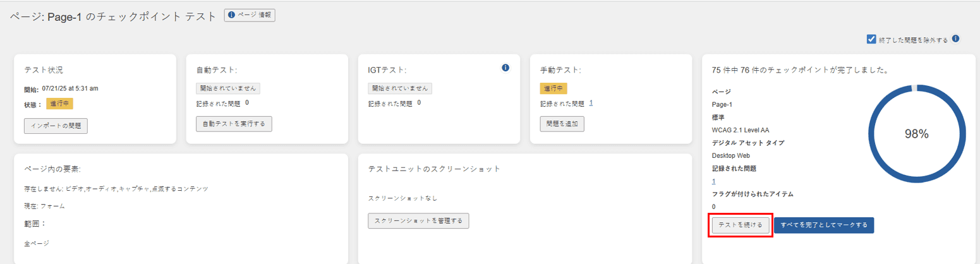This screenshot has height=264, width=980.
Task: Open the ページ情報 button
Action: pos(250,15)
